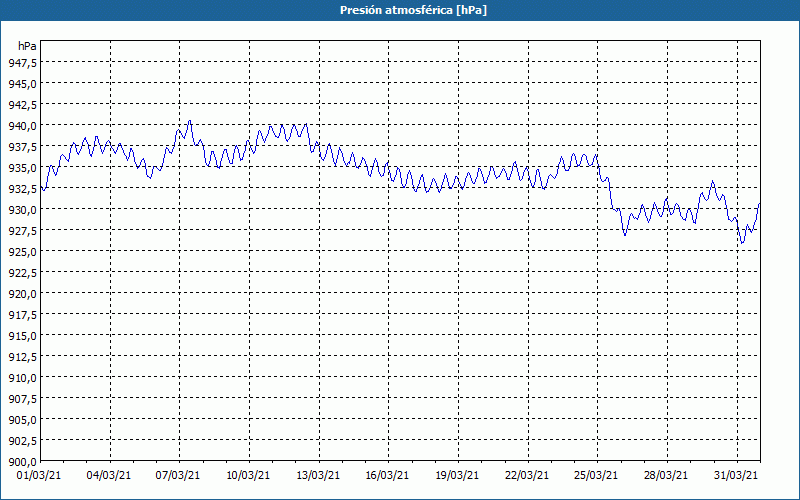Click the 25/03/21 date label

tap(596, 475)
